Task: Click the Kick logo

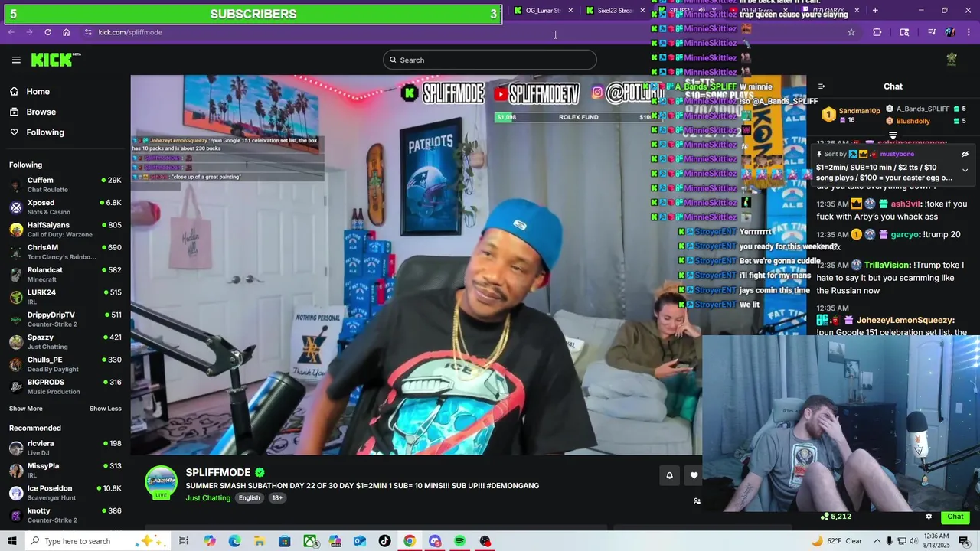Action: 56,60
